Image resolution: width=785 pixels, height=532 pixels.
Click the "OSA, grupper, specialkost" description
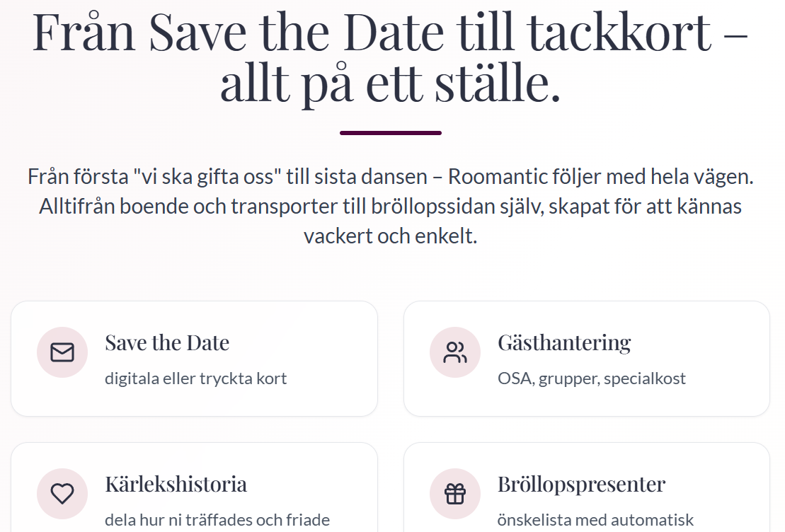pyautogui.click(x=592, y=378)
